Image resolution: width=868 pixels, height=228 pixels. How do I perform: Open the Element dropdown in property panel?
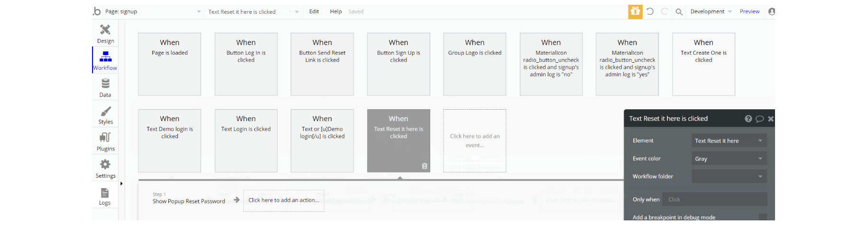point(729,141)
